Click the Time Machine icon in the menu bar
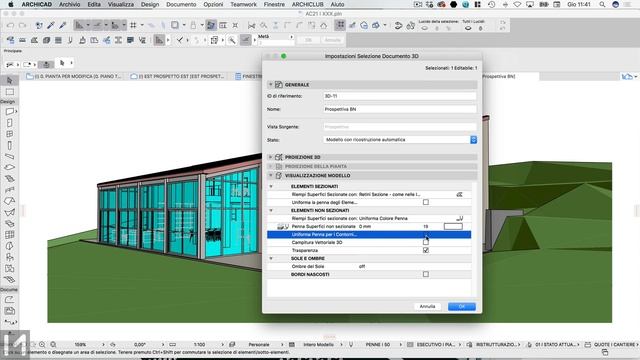The height and width of the screenshot is (360, 640). coord(491,4)
